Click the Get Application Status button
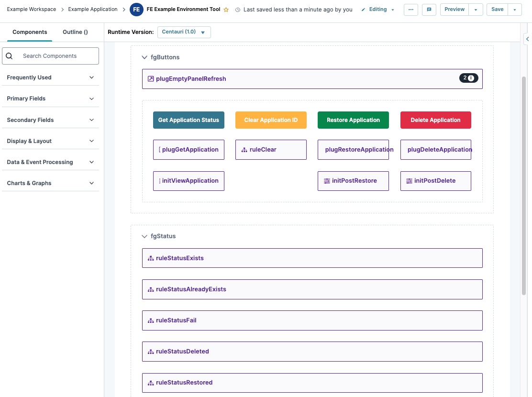 [x=188, y=120]
